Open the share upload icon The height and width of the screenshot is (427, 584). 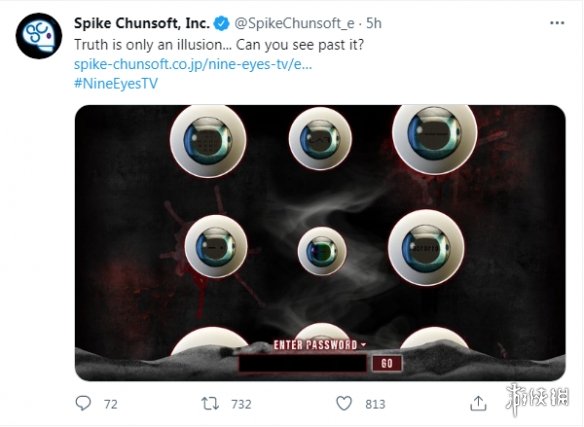(478, 403)
